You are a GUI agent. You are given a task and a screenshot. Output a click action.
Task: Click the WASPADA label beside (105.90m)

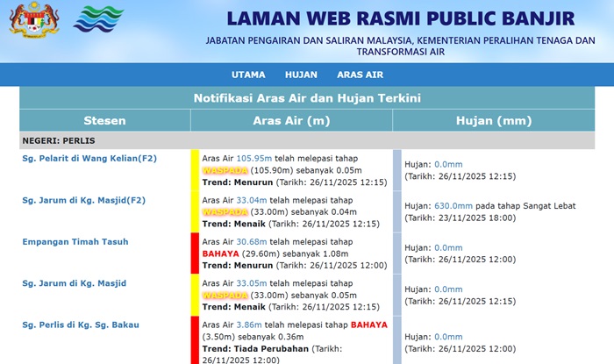[x=225, y=171]
